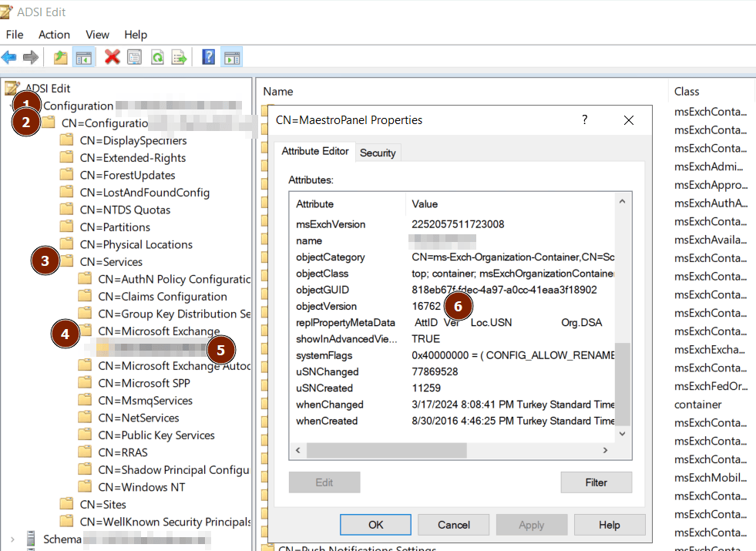The height and width of the screenshot is (551, 756).
Task: Click the blue Help toolbar icon
Action: 208,57
